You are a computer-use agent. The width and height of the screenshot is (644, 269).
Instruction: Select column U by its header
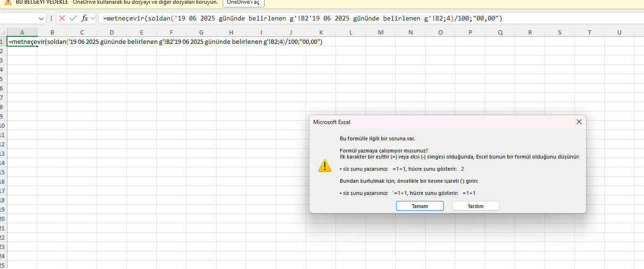pyautogui.click(x=619, y=32)
